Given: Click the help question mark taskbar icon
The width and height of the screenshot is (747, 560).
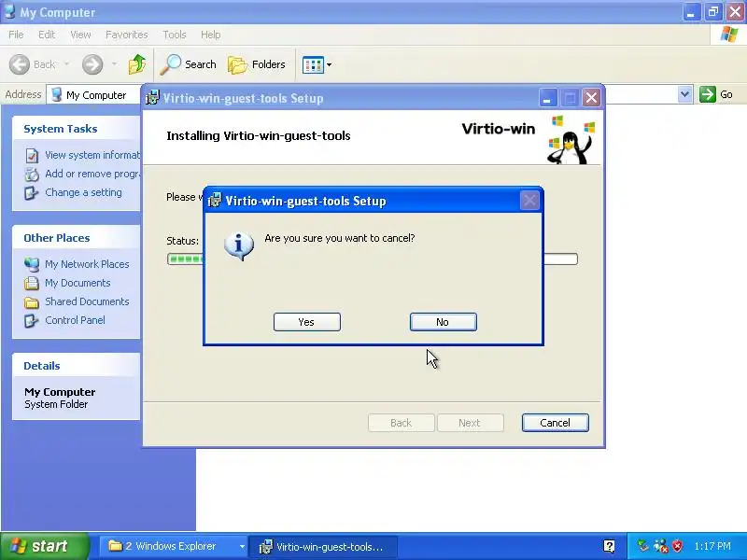Looking at the screenshot, I should pyautogui.click(x=609, y=546).
